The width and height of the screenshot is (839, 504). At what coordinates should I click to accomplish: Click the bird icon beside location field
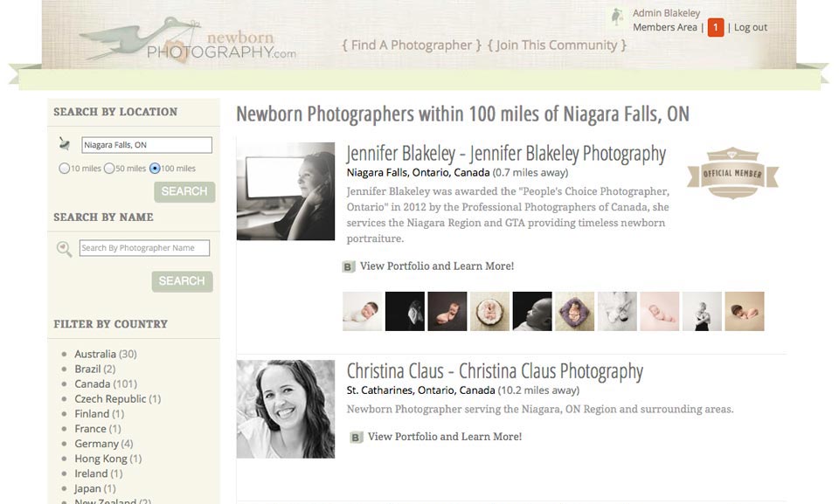pos(65,143)
